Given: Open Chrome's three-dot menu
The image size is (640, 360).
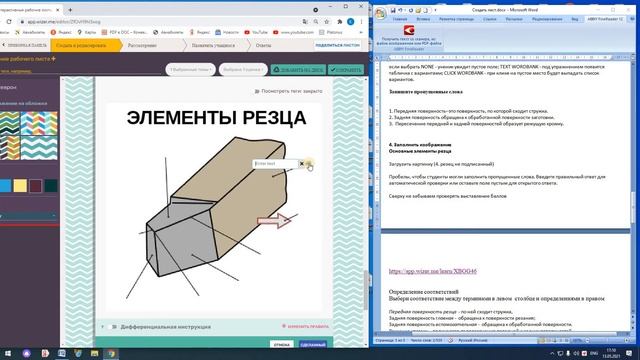Looking at the screenshot, I should point(361,22).
